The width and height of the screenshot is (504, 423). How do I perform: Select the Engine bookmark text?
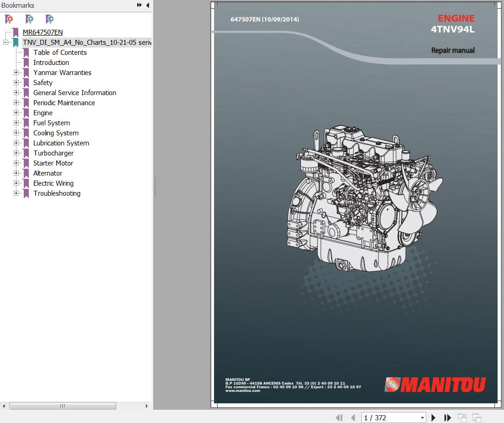click(x=43, y=113)
